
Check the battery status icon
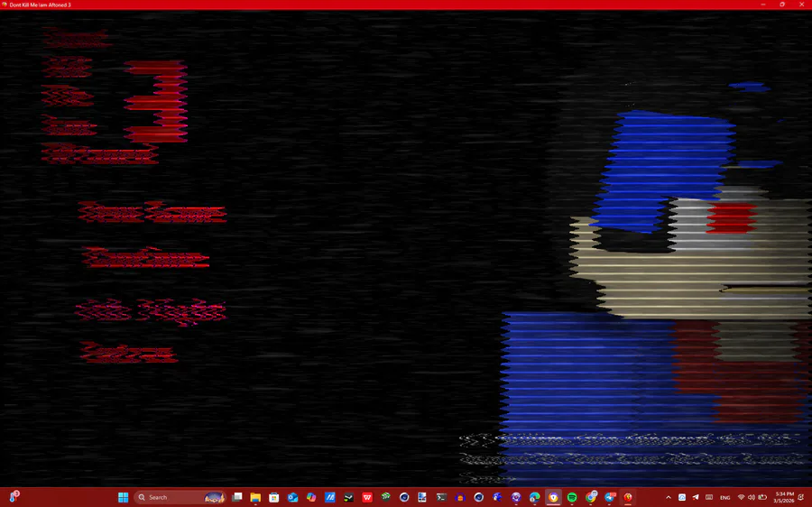[762, 498]
